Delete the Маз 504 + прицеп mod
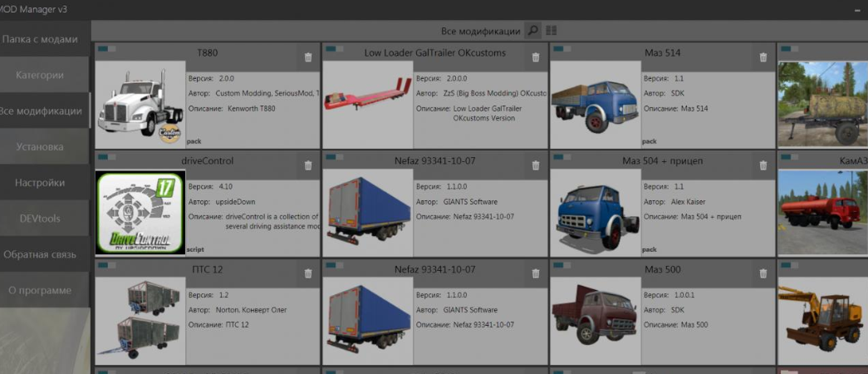 point(763,165)
